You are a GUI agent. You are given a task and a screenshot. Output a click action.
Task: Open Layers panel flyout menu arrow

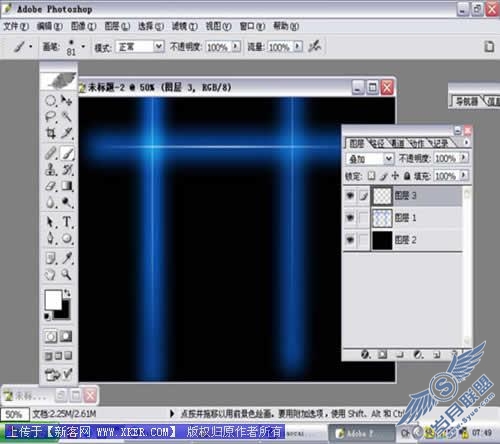(467, 142)
